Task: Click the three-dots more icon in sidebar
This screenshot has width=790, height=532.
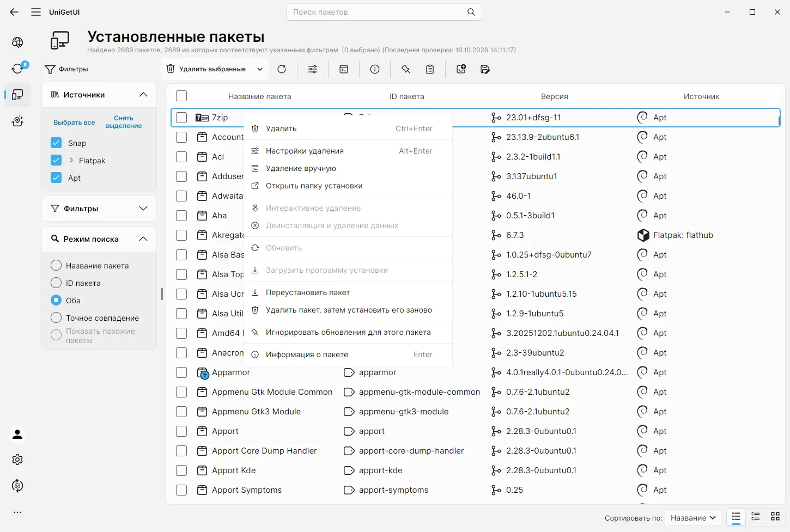Action: [17, 512]
